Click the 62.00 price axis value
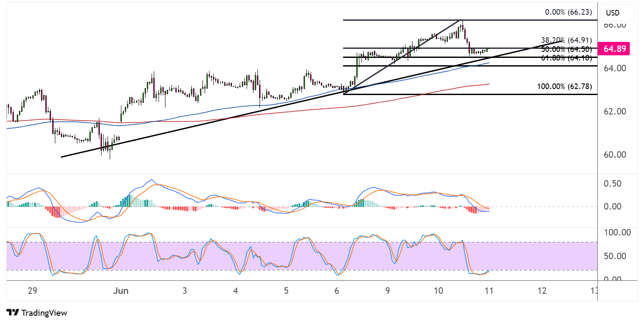The image size is (644, 324). (615, 111)
